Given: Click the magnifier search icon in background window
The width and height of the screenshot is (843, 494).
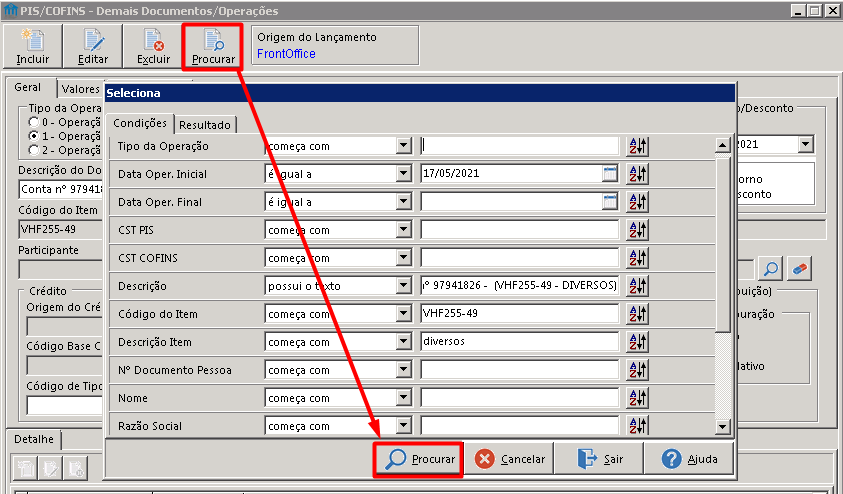Looking at the screenshot, I should tap(770, 268).
